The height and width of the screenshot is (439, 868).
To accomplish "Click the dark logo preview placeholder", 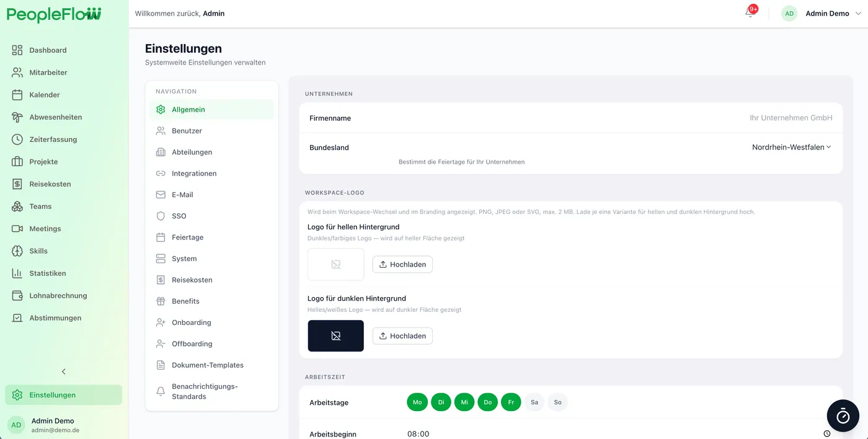I will 336,336.
